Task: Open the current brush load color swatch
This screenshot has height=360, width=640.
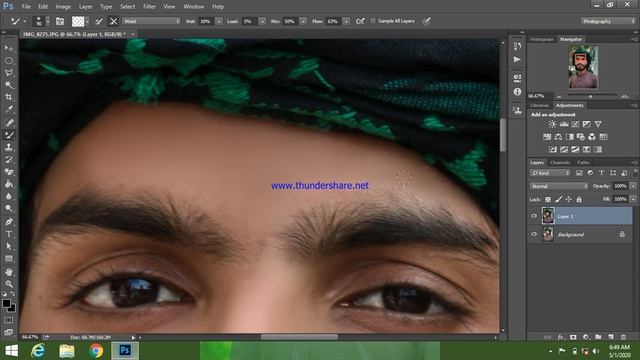Action: 78,21
